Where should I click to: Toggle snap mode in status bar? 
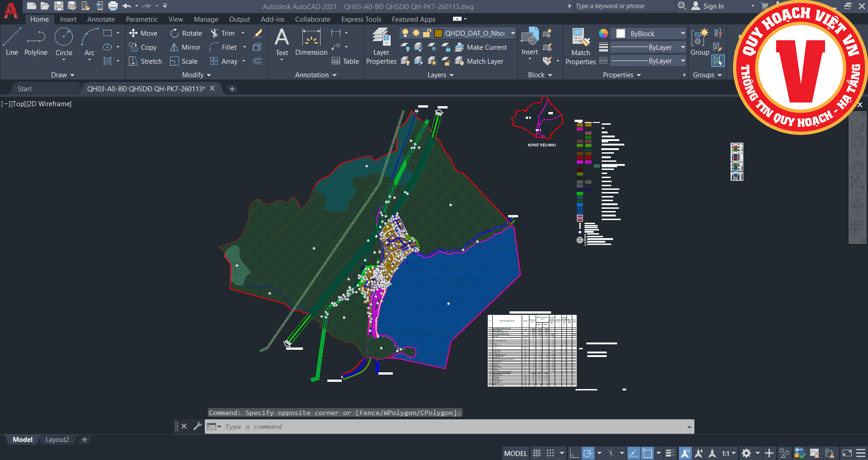point(550,453)
